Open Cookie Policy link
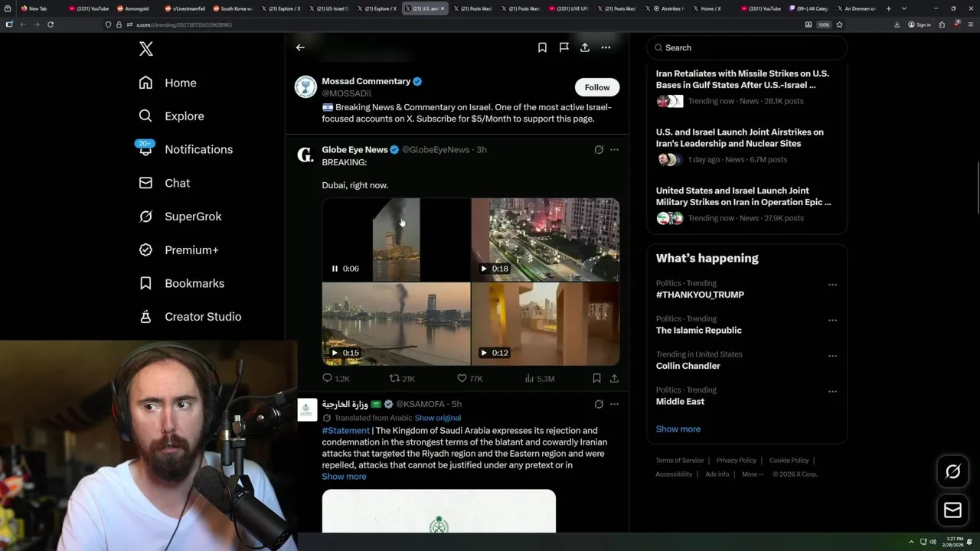 789,461
